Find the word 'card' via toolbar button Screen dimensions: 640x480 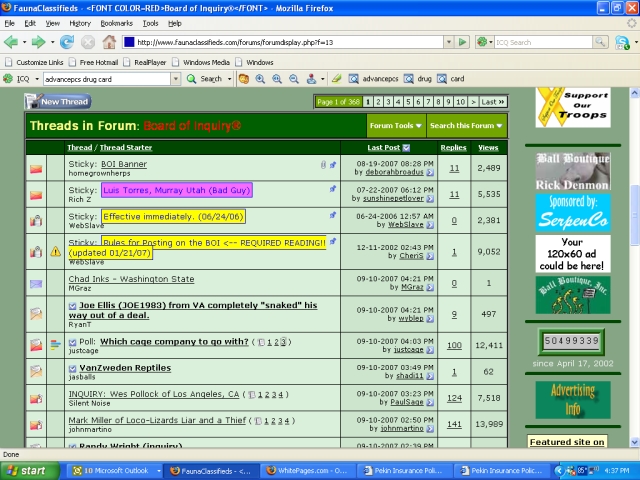pos(451,79)
